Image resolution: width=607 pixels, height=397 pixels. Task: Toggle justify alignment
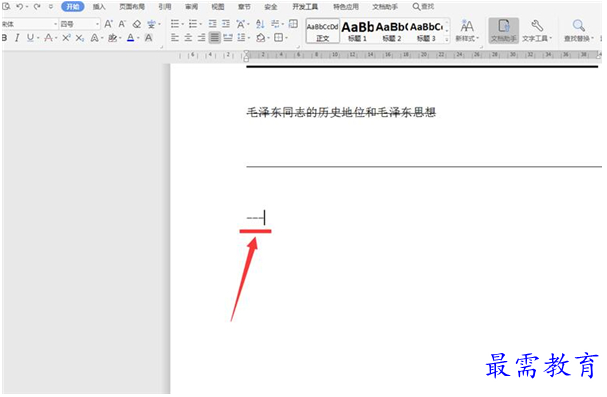pyautogui.click(x=214, y=38)
